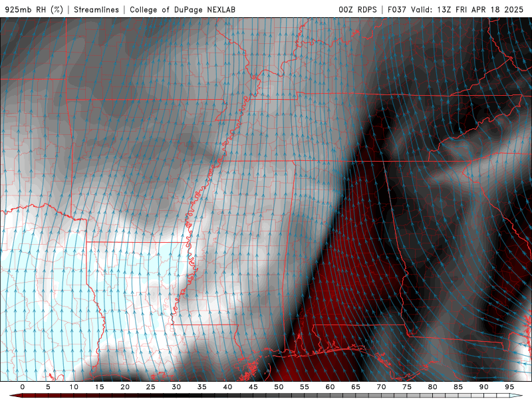This screenshot has height=399, width=532.
Task: Click the colorbar label '80'
Action: point(433,387)
